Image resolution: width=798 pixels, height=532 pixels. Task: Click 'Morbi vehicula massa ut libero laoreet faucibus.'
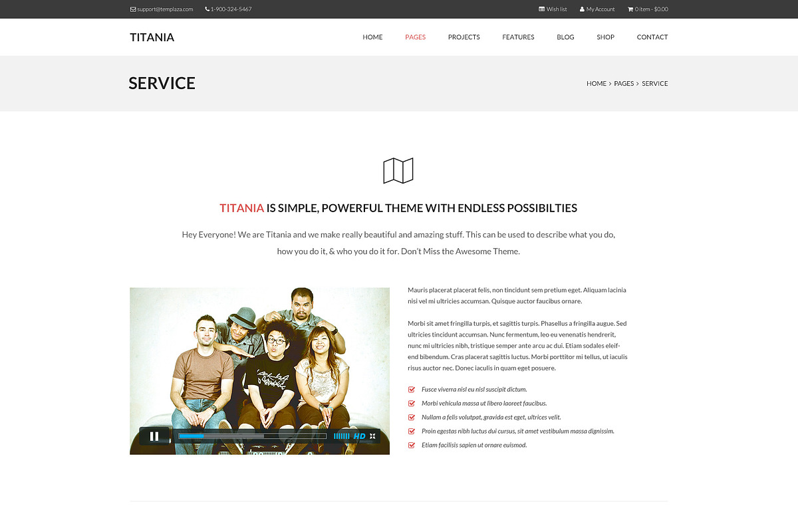click(x=484, y=404)
